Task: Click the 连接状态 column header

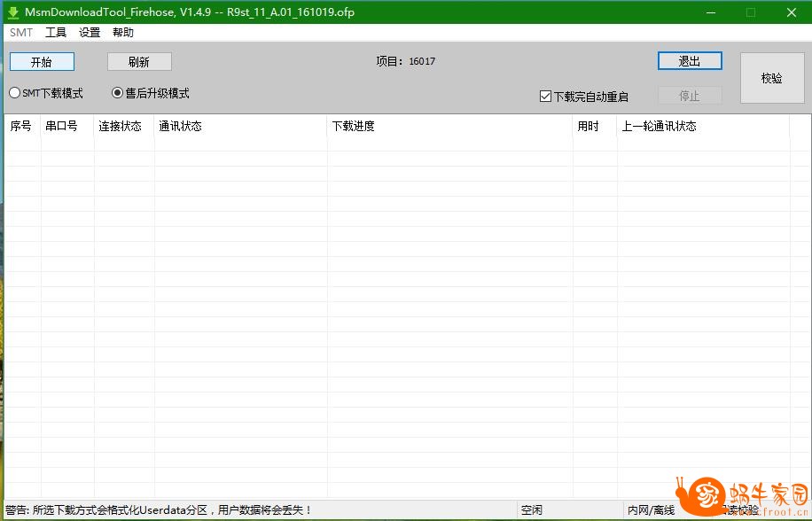Action: coord(124,126)
